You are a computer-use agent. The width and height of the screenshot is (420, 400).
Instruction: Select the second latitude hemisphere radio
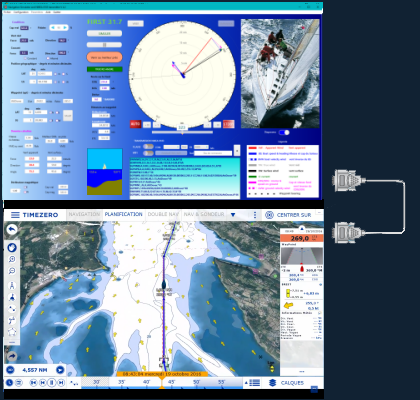coord(64,74)
